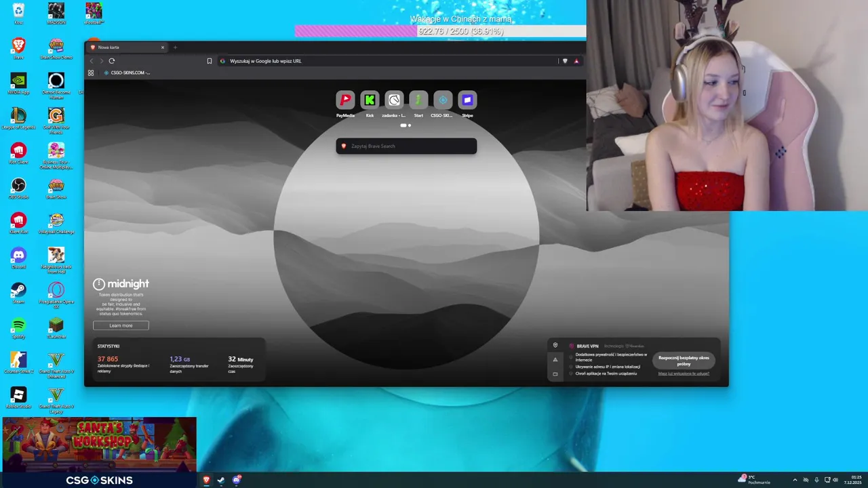The width and height of the screenshot is (868, 488).
Task: Open the tab groups grid icon
Action: tap(91, 73)
